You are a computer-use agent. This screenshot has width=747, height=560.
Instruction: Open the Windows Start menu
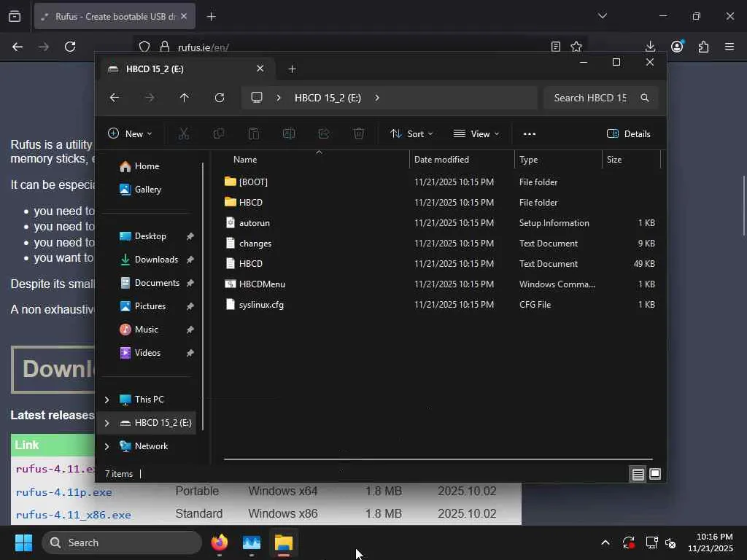coord(23,542)
